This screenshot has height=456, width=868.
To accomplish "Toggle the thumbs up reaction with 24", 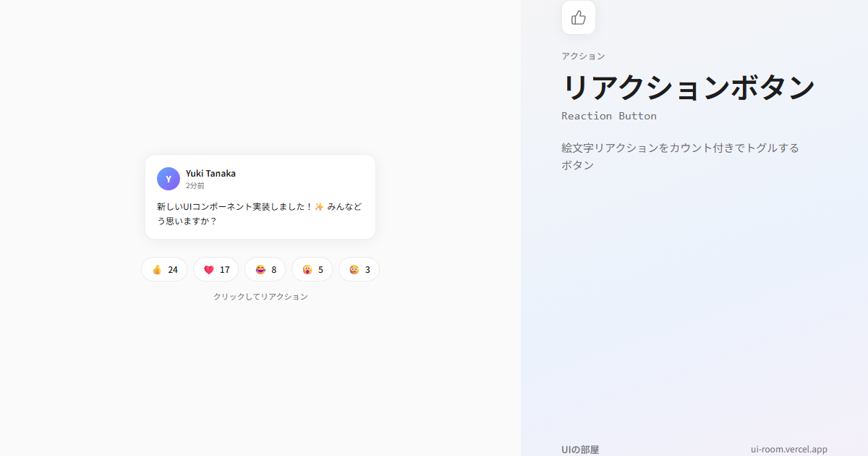I will click(x=164, y=269).
